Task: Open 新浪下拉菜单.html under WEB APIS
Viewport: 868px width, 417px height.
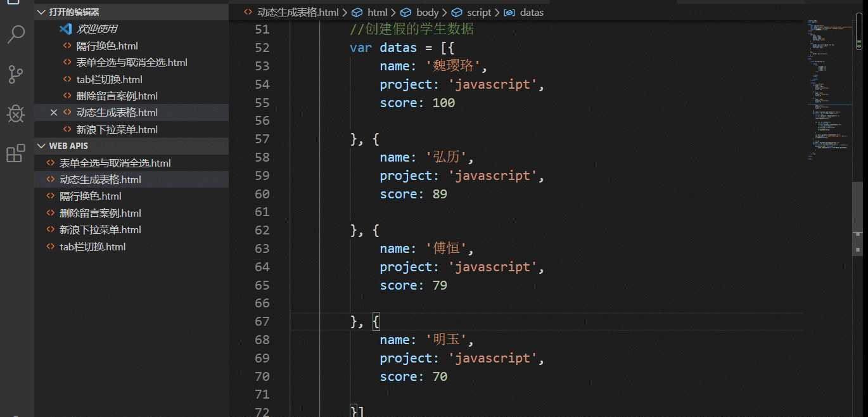Action: coord(100,229)
